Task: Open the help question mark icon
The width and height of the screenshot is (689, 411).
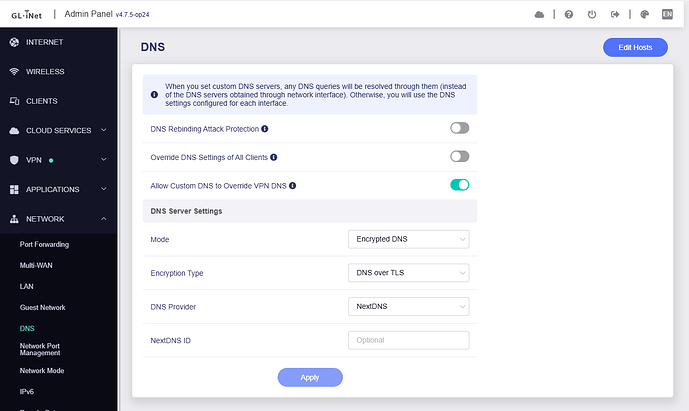Action: pyautogui.click(x=569, y=15)
